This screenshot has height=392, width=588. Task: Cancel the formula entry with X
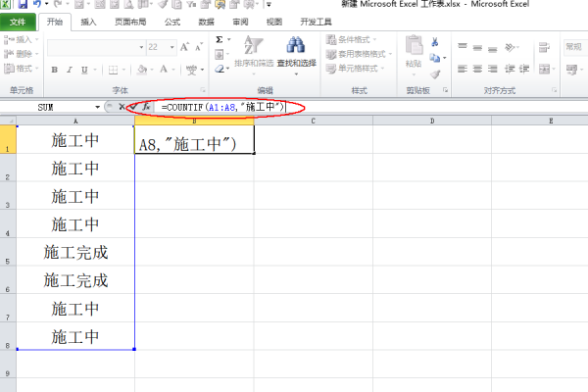(122, 106)
